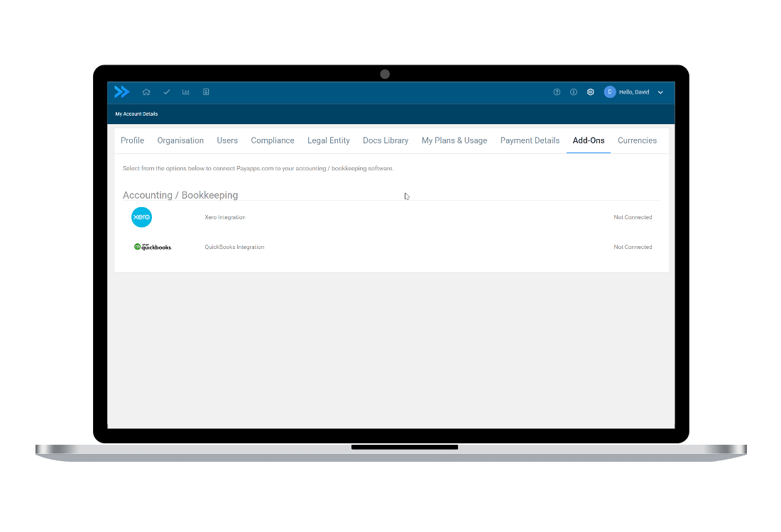Click the help question mark icon
This screenshot has height=532, width=781.
(557, 92)
